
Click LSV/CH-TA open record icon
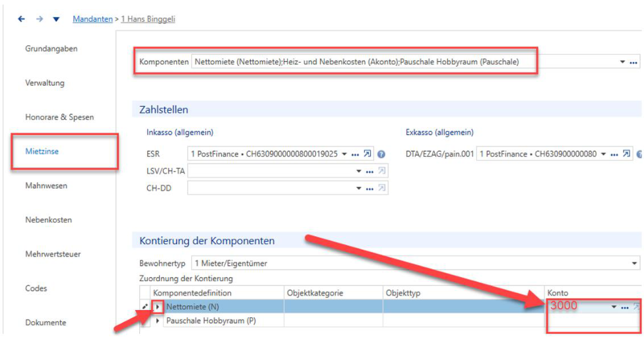tap(381, 171)
